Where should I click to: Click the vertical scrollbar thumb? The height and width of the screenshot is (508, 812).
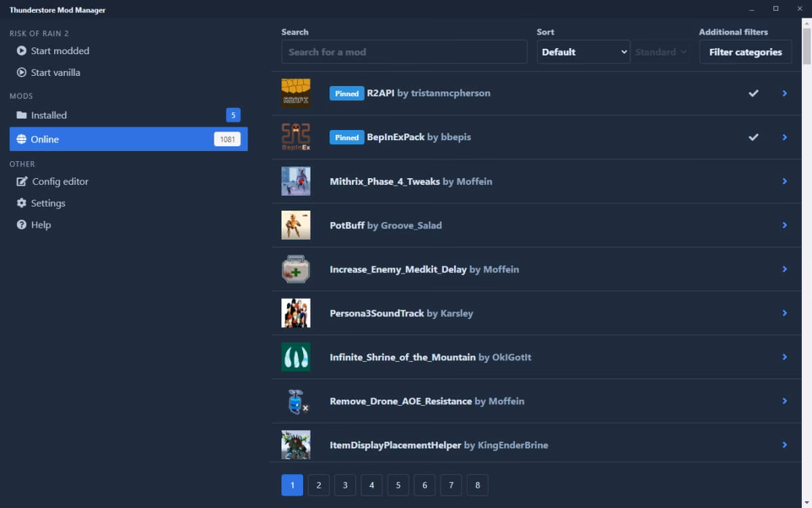coord(807,47)
